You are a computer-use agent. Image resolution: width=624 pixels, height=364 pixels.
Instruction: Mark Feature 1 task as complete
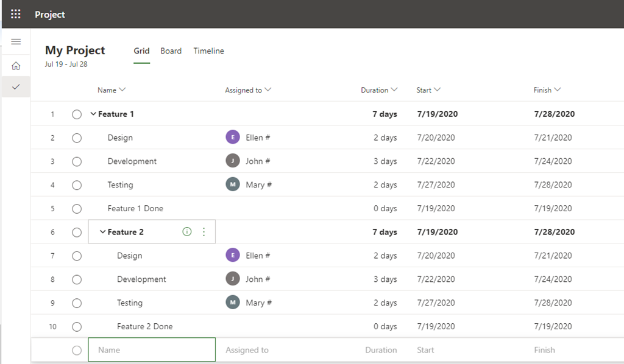coord(77,114)
